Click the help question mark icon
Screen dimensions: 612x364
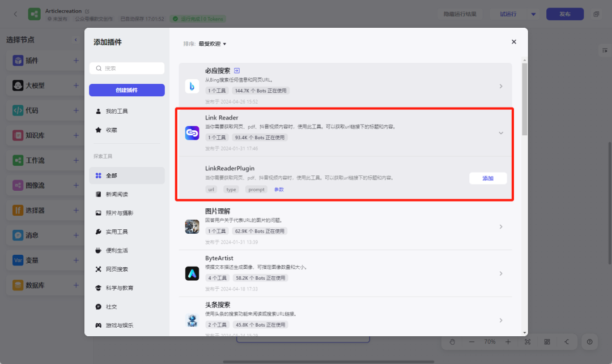coord(589,342)
